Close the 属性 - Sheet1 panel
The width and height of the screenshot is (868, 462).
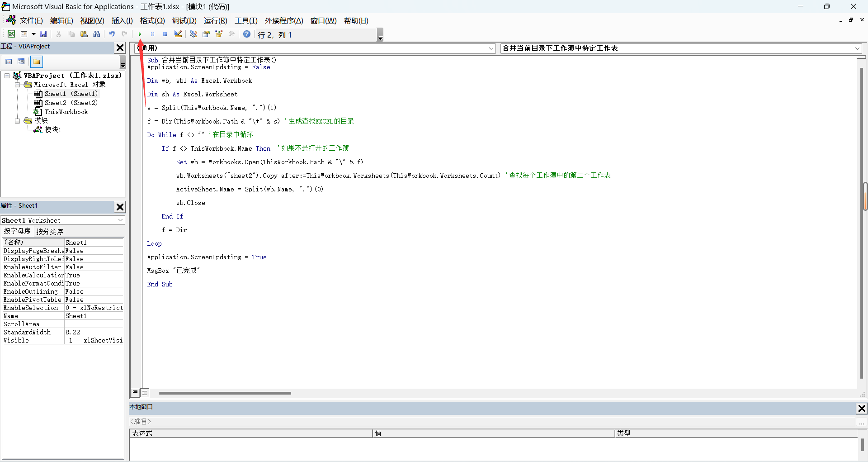pyautogui.click(x=120, y=207)
